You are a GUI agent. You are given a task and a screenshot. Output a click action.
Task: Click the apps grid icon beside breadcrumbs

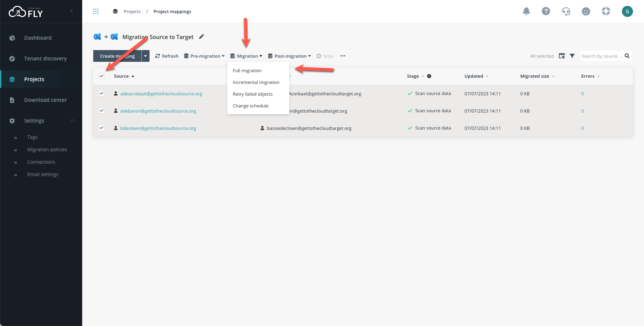click(96, 11)
